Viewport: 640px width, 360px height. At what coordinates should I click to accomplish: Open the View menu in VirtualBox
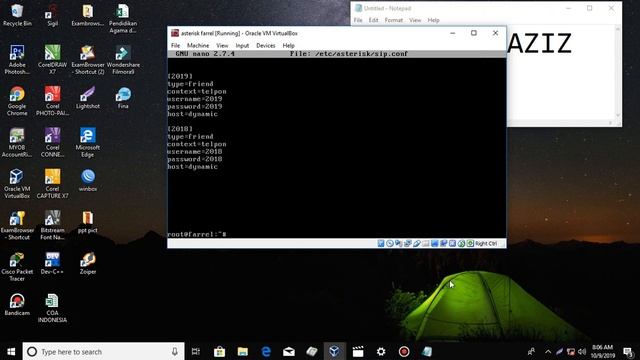(x=222, y=45)
